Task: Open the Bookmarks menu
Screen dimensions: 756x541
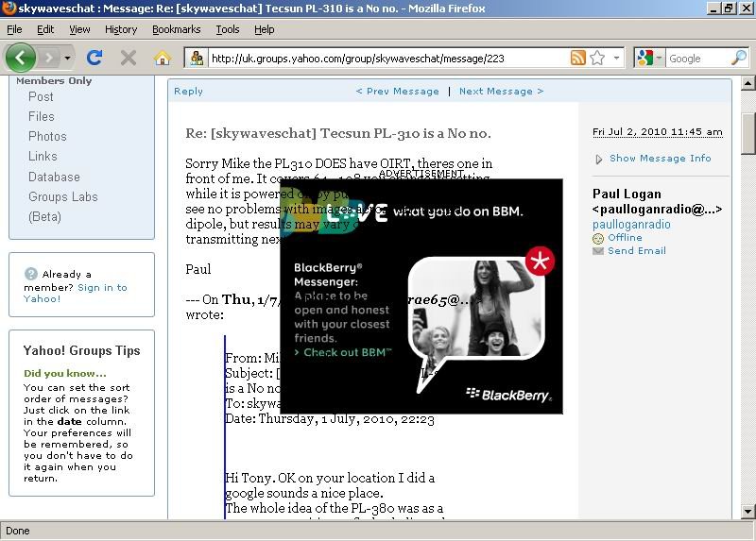Action: pyautogui.click(x=177, y=29)
